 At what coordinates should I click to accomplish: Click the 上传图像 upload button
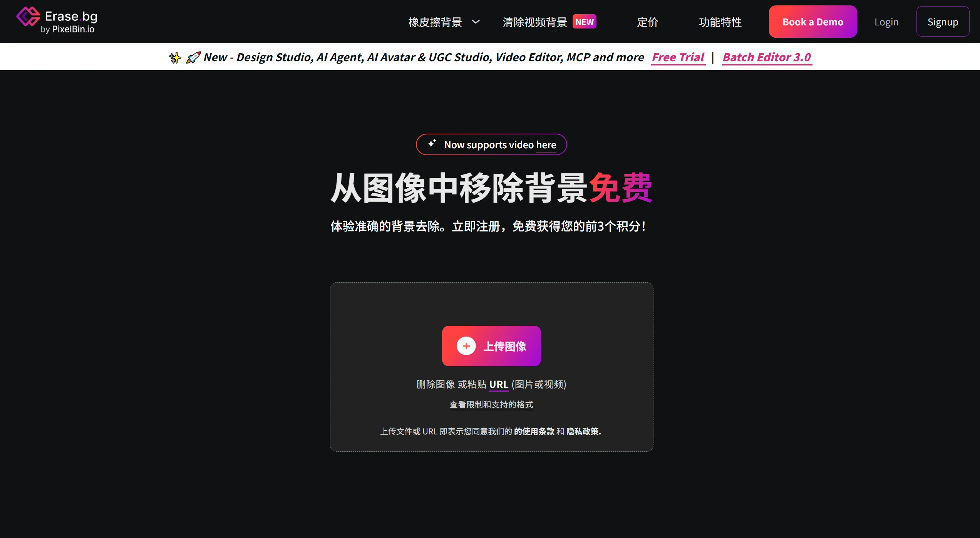point(491,346)
